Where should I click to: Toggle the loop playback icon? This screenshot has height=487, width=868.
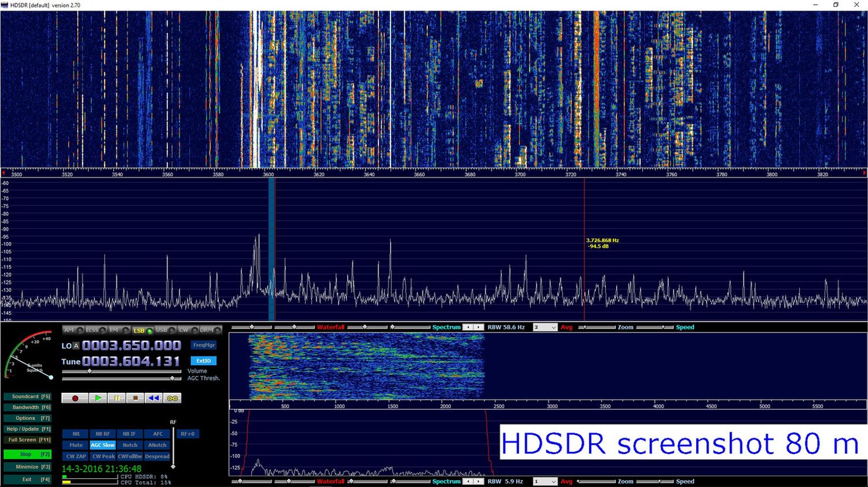tap(172, 398)
